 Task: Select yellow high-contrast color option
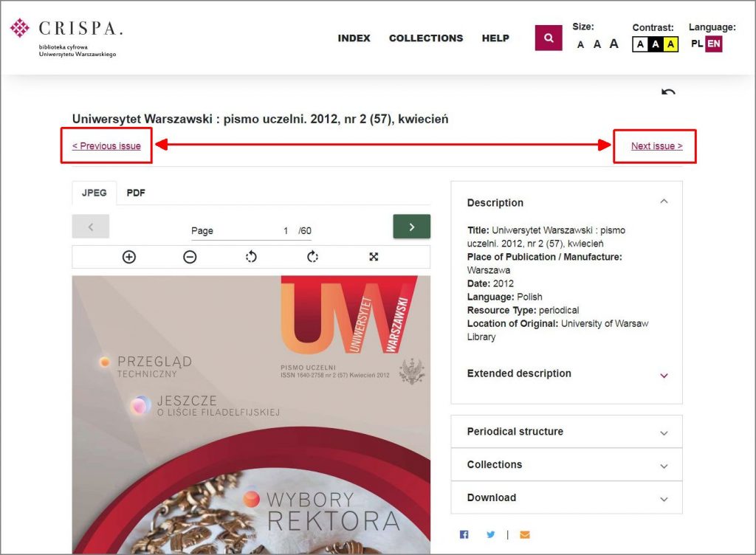pyautogui.click(x=670, y=44)
